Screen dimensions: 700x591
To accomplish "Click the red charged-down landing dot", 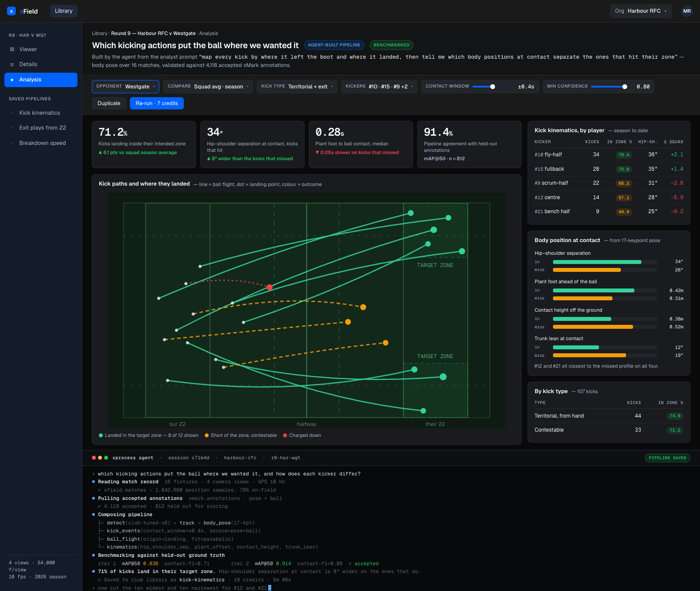I will click(x=269, y=288).
